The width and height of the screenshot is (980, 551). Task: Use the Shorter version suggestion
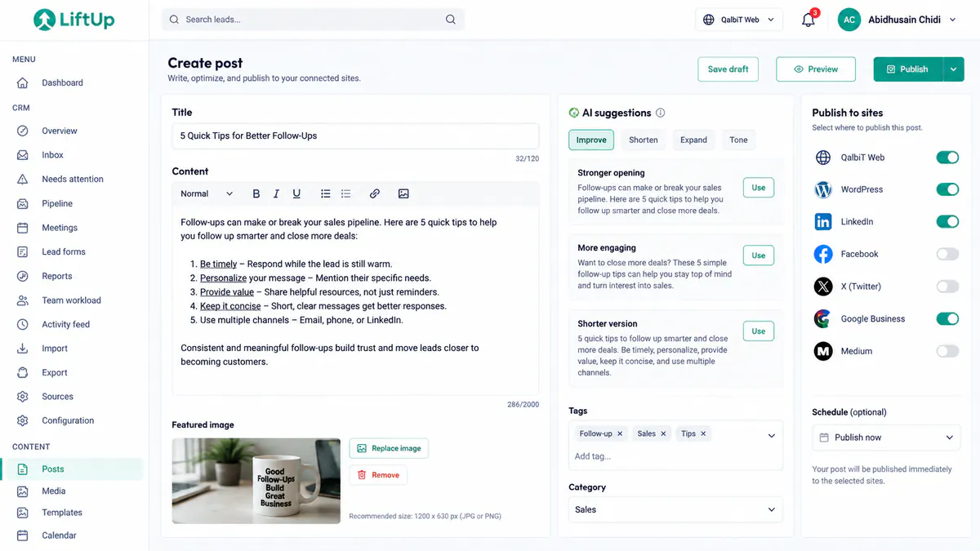(x=759, y=331)
